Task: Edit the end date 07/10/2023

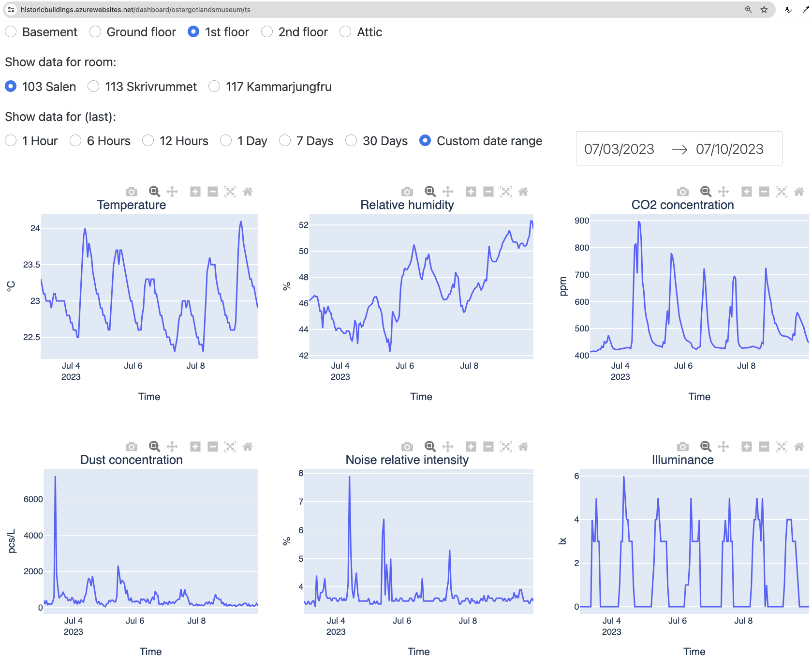Action: coord(729,149)
